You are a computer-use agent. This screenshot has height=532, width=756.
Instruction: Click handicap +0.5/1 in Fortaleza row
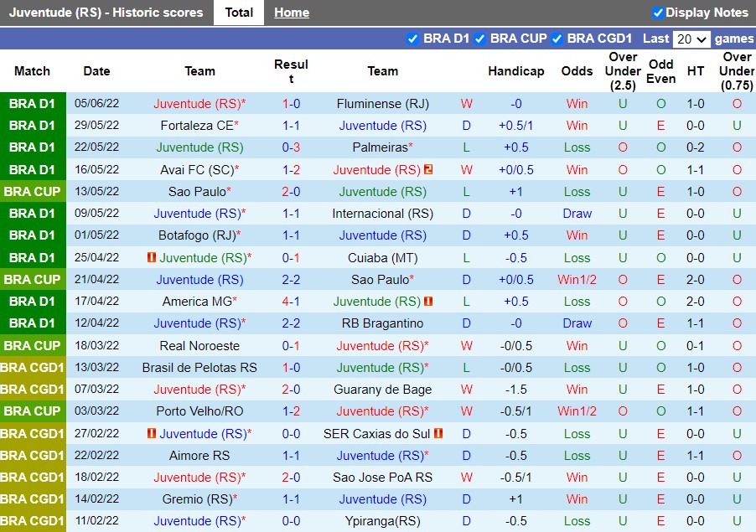[x=516, y=126]
